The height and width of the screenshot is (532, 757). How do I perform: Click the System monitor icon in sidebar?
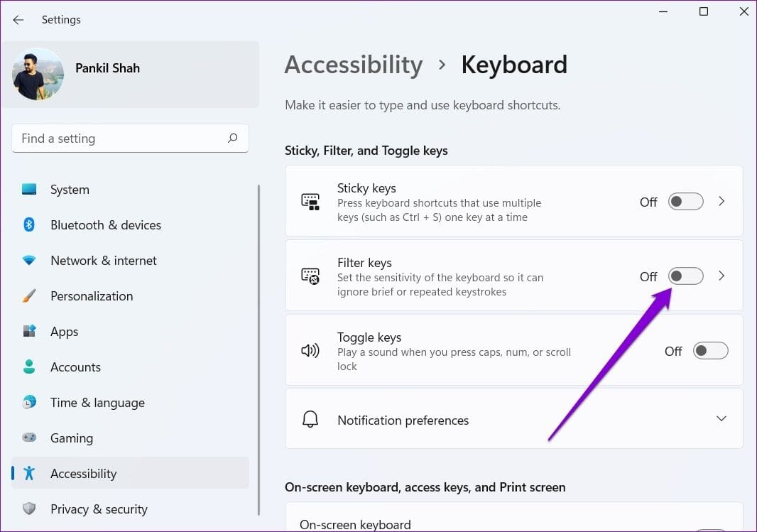point(29,190)
